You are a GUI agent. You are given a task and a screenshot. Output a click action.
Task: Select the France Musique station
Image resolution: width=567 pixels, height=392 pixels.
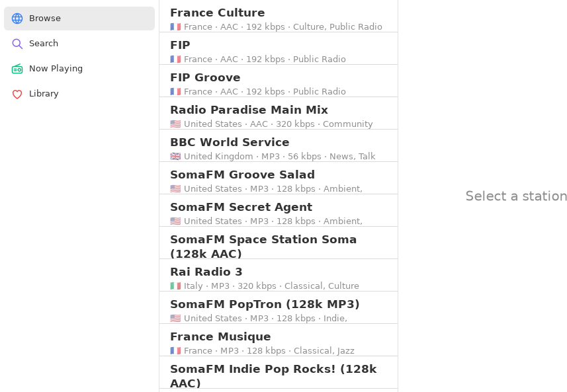click(x=279, y=340)
